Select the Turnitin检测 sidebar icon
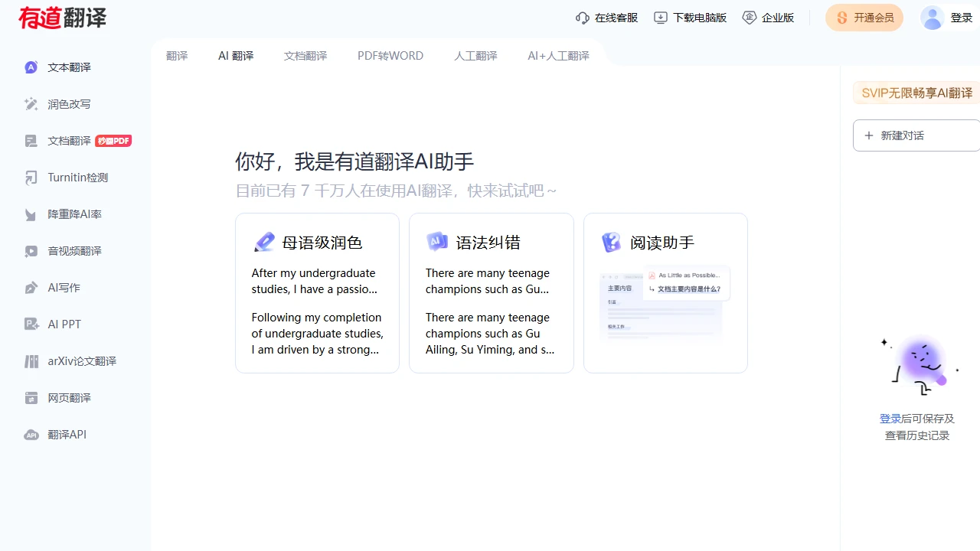The width and height of the screenshot is (980, 551). (x=31, y=178)
